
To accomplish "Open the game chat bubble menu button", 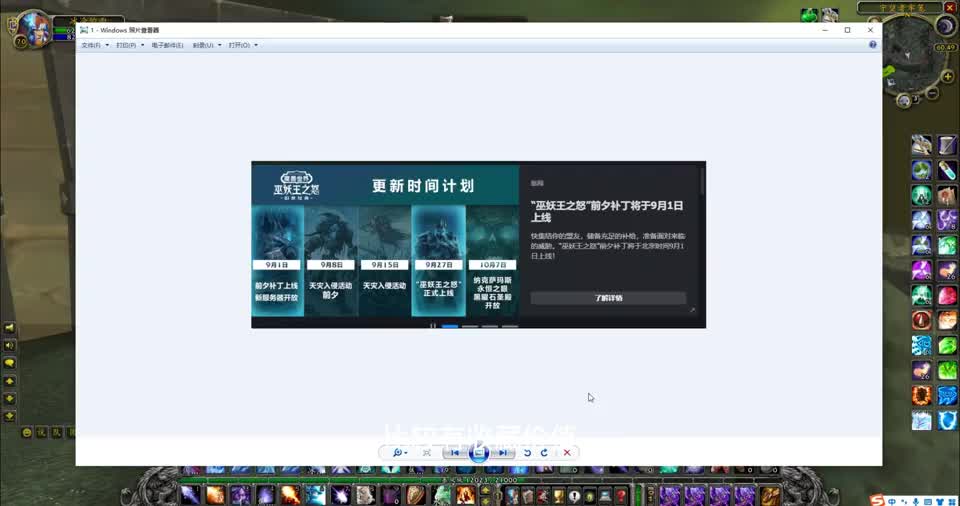I will (x=9, y=363).
